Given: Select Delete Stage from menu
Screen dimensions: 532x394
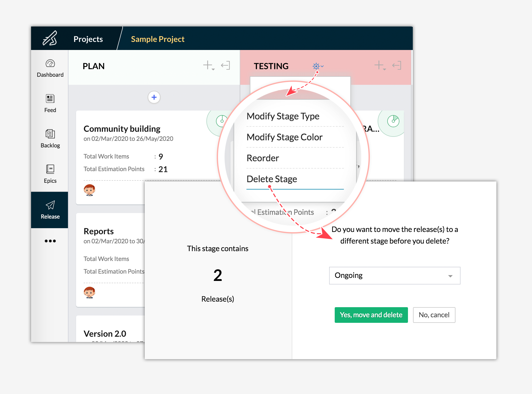Looking at the screenshot, I should pos(272,179).
